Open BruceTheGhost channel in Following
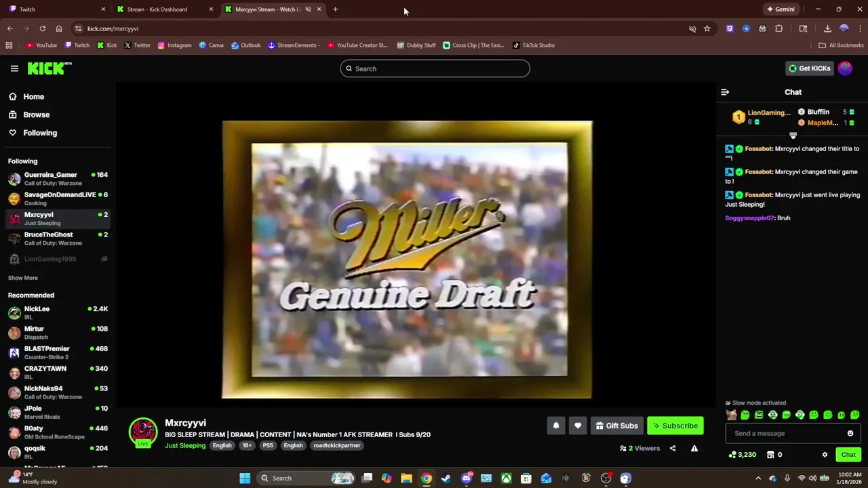This screenshot has width=868, height=488. pyautogui.click(x=58, y=239)
